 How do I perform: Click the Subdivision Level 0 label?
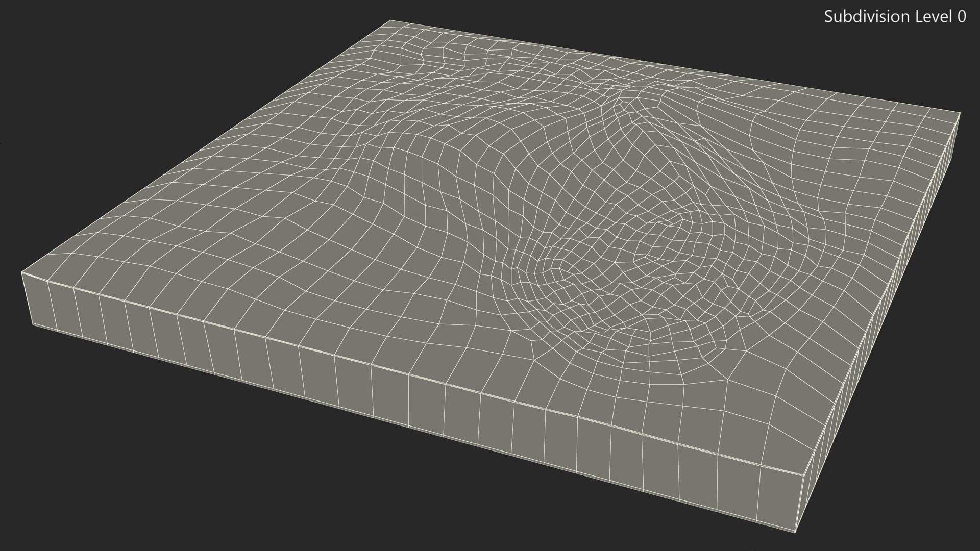(894, 17)
